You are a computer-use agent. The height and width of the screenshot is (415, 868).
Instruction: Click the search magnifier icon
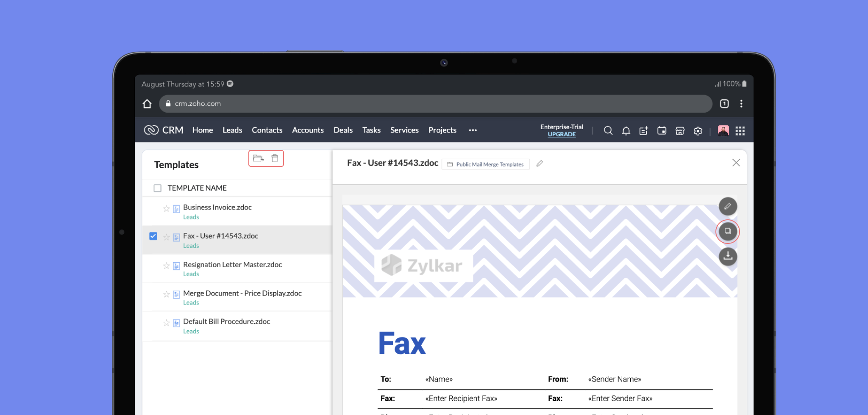click(608, 130)
